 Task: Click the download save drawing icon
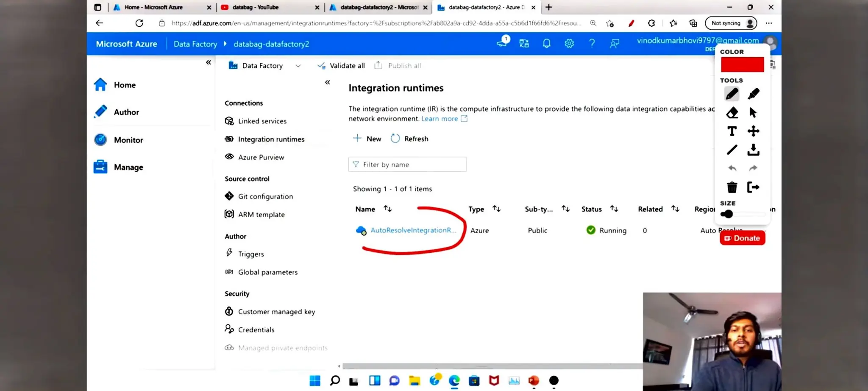[x=753, y=150]
